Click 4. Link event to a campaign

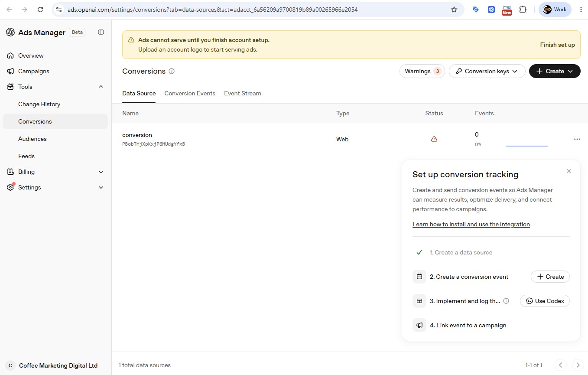pos(468,325)
